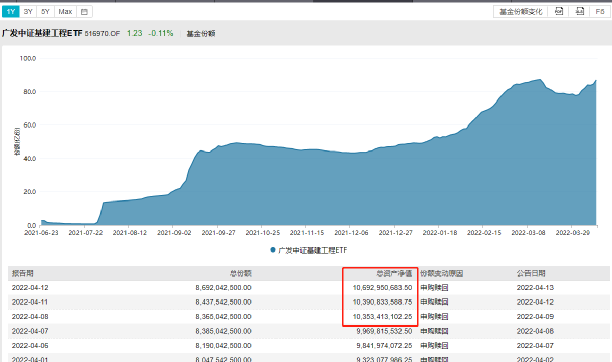Open the 基金份额变化 view
This screenshot has height=362, width=612.
pos(521,12)
